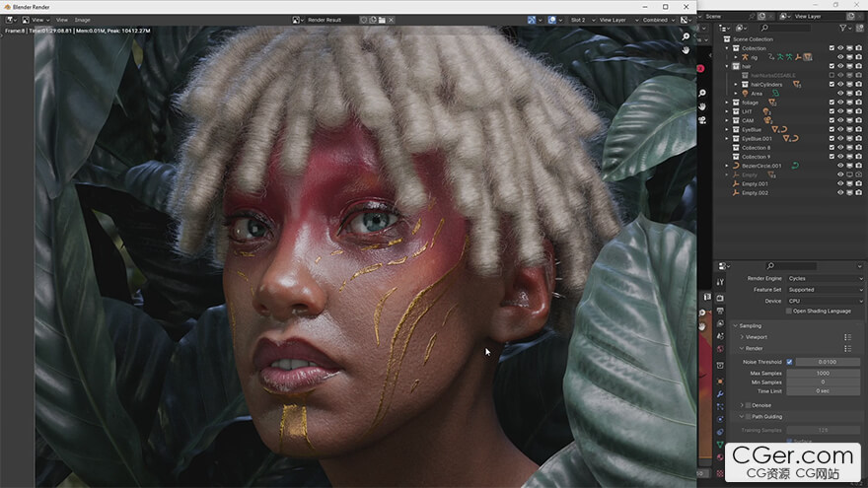Uncheck exclude checkbox for hair collection

click(832, 66)
